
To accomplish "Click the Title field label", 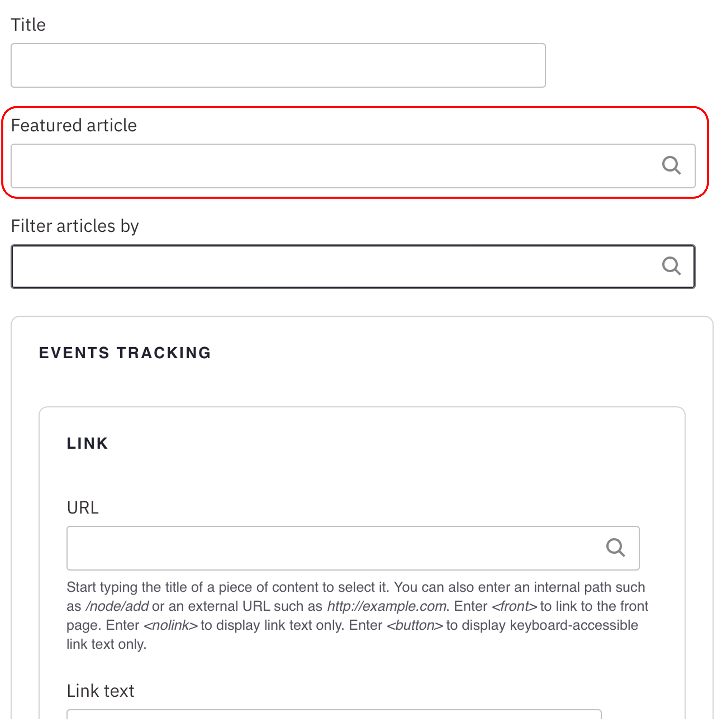I will click(x=28, y=25).
